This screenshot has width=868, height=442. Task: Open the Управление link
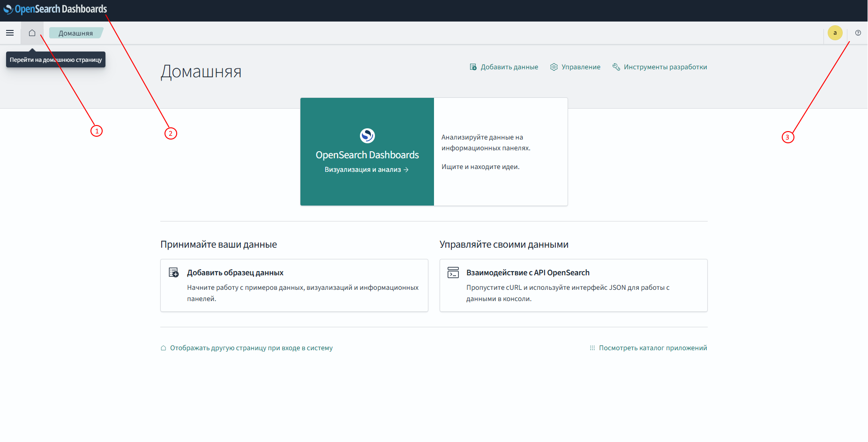pos(581,67)
